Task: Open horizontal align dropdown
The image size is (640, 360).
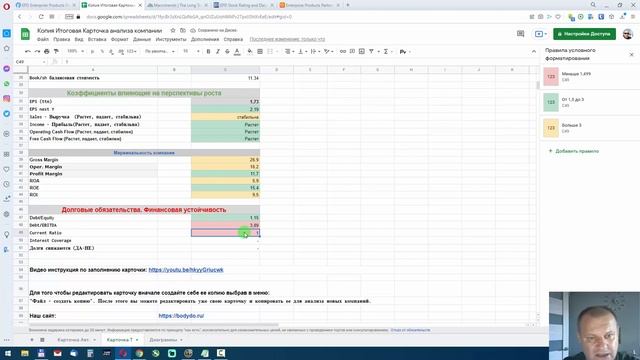Action: pyautogui.click(x=289, y=51)
